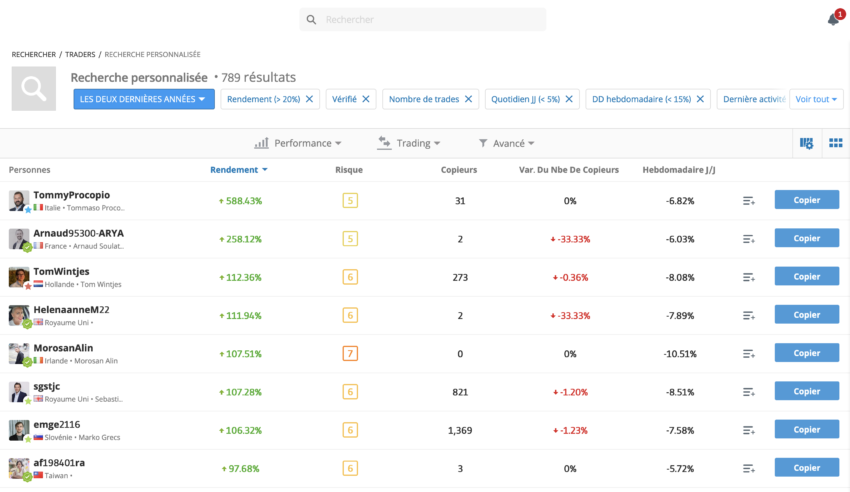The image size is (850, 492).
Task: Click Copier button for Arnaud95300-ARYA
Action: (806, 239)
